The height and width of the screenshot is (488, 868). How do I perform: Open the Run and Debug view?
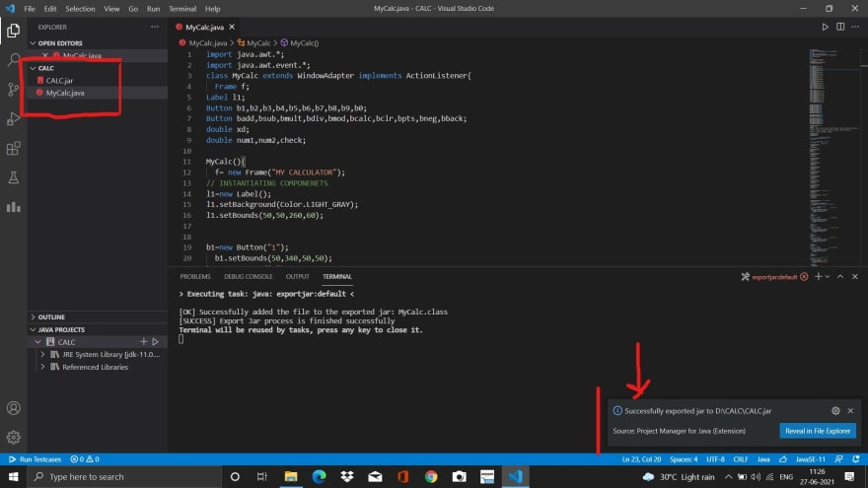click(x=13, y=118)
